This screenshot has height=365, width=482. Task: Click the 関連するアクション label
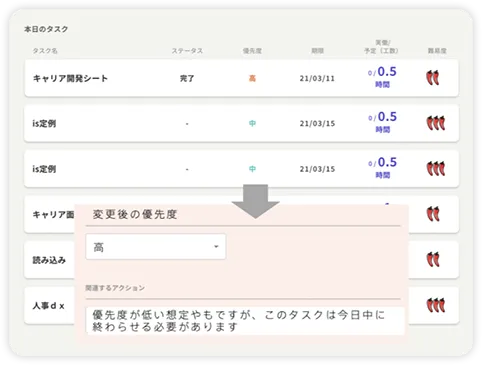click(115, 288)
